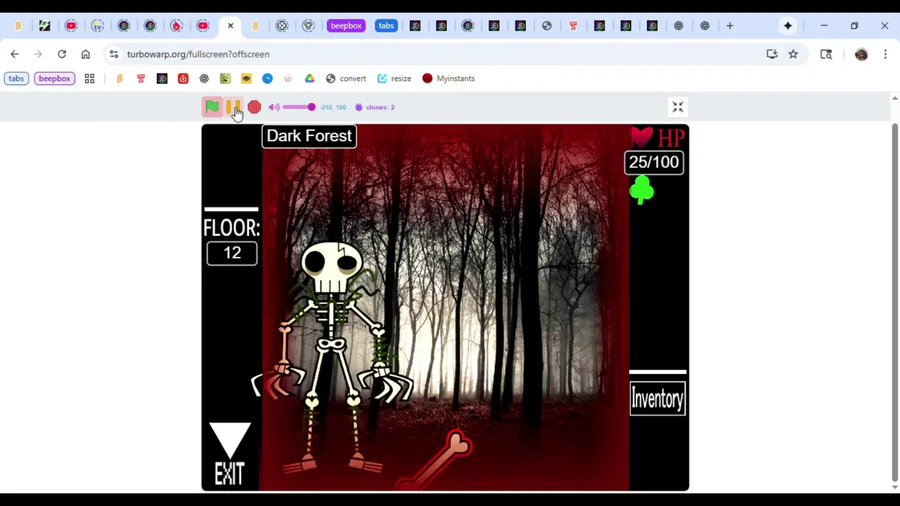This screenshot has height=506, width=900.
Task: Reload the current page
Action: click(x=61, y=54)
